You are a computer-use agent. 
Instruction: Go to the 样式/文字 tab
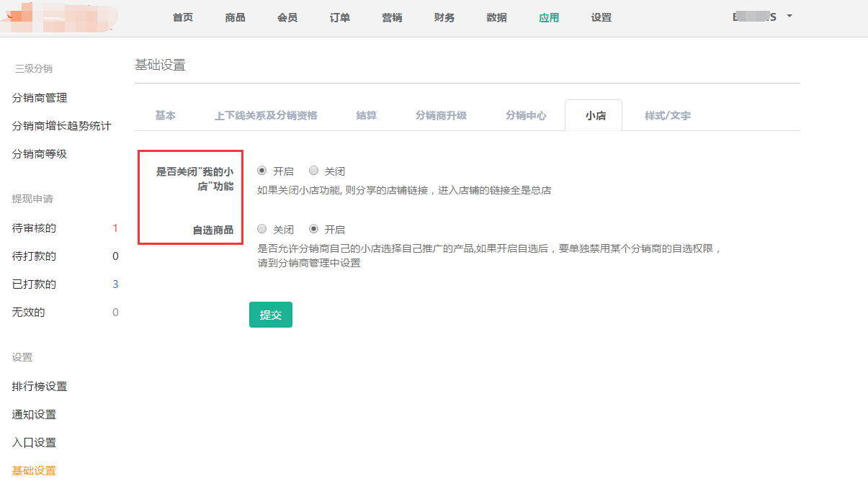coord(667,115)
